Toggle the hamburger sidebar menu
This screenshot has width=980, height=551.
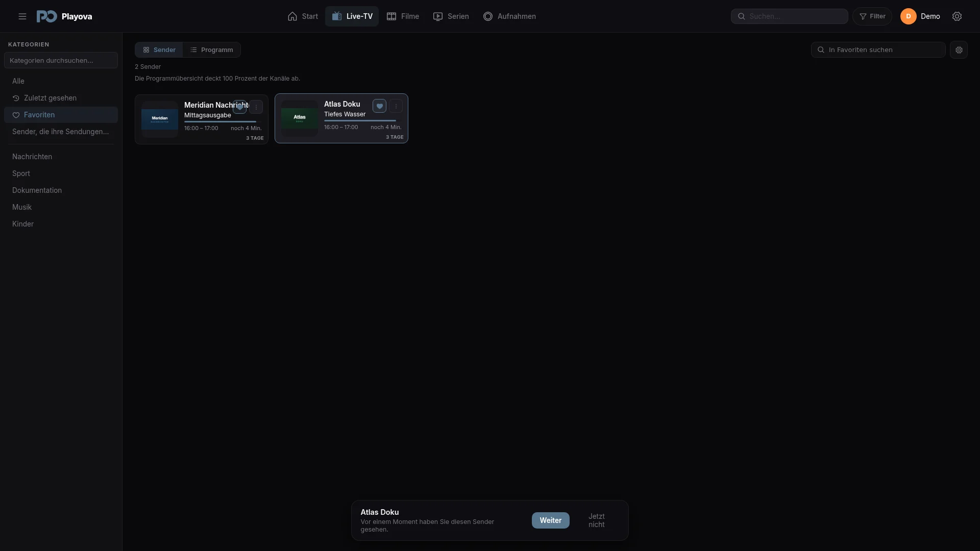click(22, 16)
